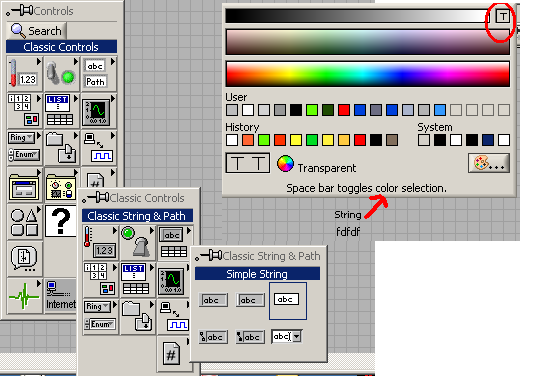
Task: Open I/O computer waveform icon in Controls palette
Action: [99, 148]
